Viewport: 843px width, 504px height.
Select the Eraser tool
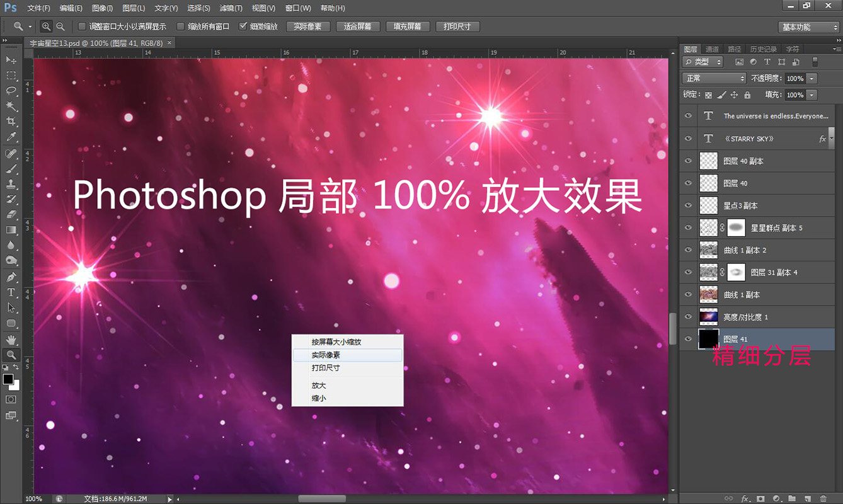[x=11, y=215]
